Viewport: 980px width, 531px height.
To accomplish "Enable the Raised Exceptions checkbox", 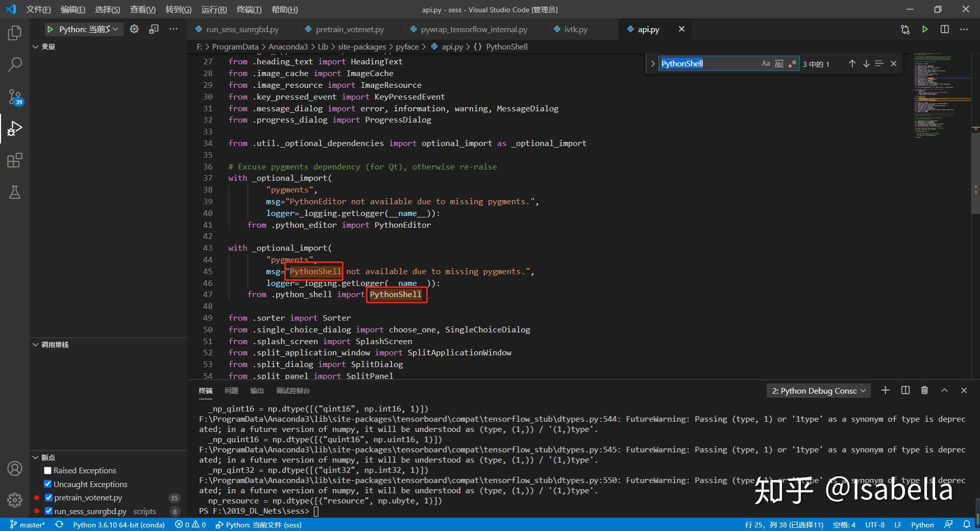I will pyautogui.click(x=48, y=471).
